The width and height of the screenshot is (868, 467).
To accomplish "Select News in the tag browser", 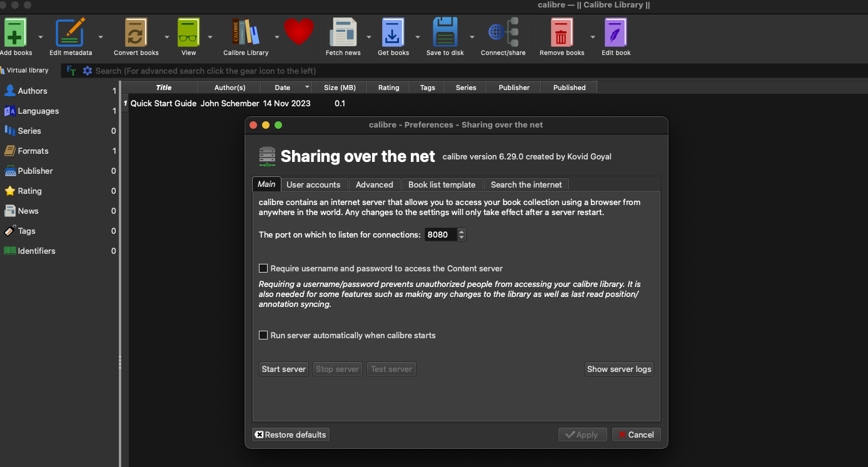I will (x=59, y=211).
